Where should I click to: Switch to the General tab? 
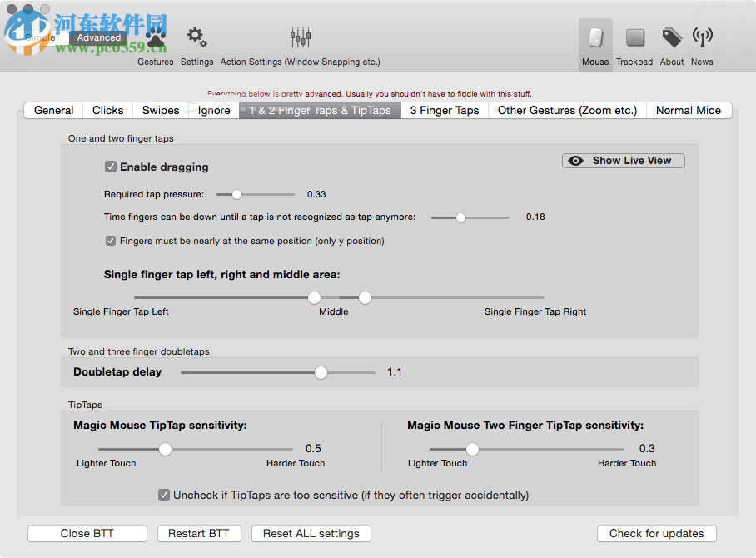[52, 110]
